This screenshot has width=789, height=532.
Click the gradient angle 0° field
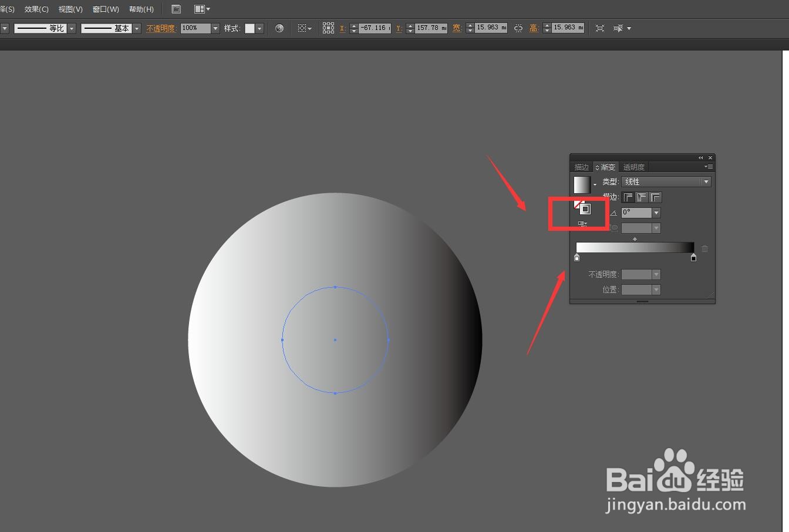[637, 213]
